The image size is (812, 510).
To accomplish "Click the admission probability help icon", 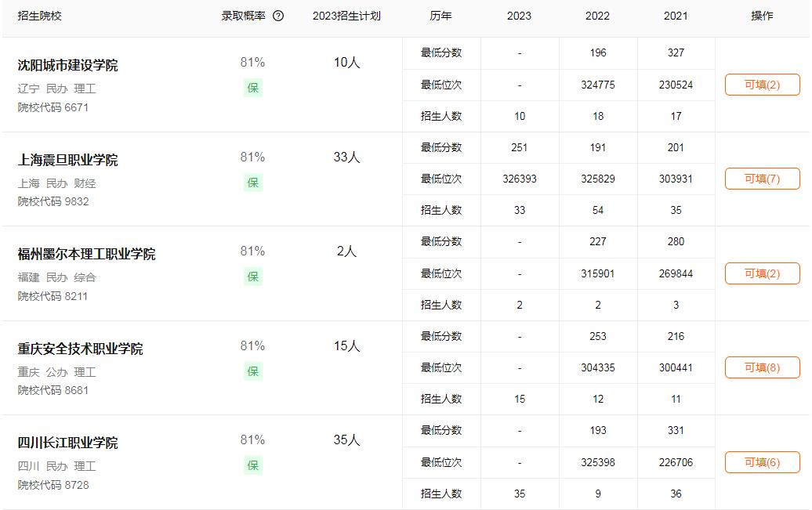I will (278, 16).
